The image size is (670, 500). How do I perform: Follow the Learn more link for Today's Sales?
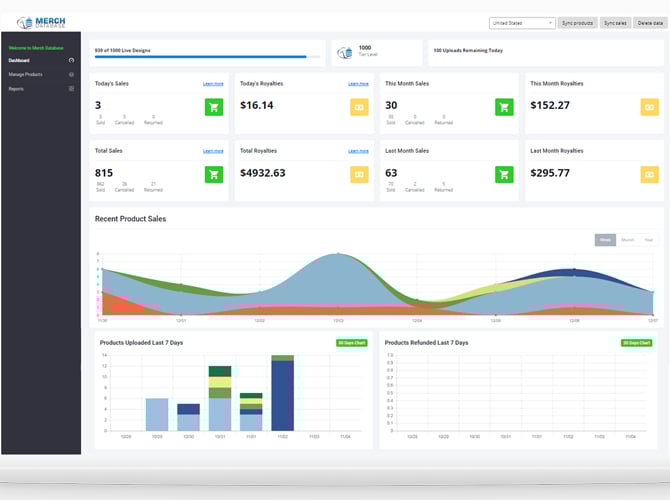(213, 84)
